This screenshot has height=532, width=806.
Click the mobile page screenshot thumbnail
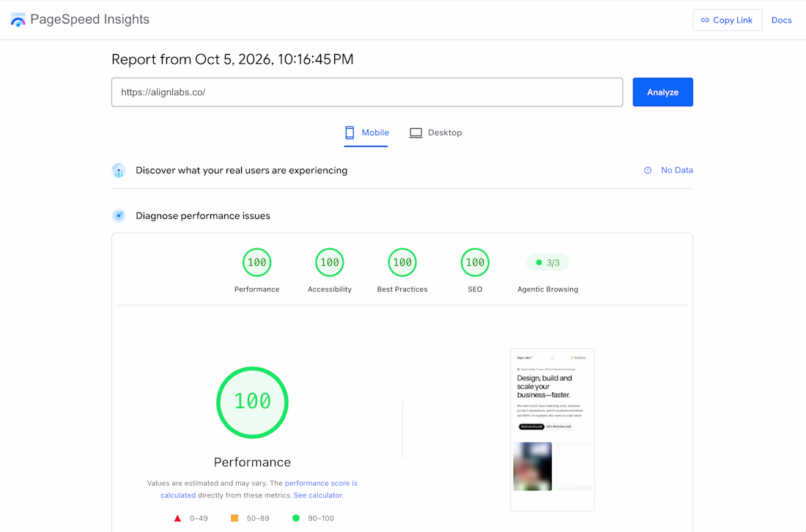(x=552, y=429)
